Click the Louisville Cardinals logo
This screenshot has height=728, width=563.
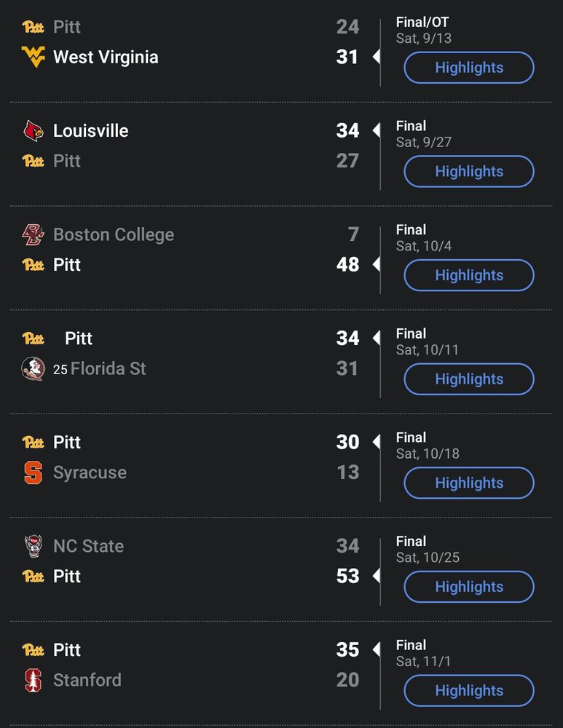tap(34, 131)
